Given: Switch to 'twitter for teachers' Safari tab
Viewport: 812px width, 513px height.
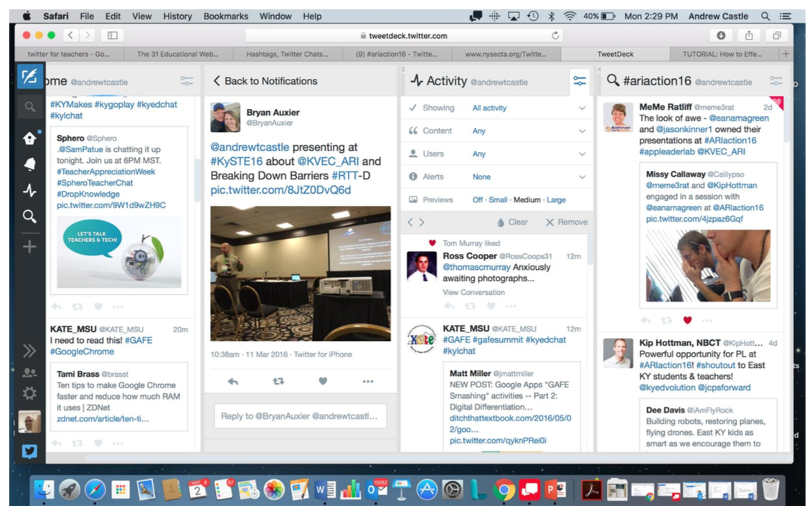Looking at the screenshot, I should coord(69,54).
